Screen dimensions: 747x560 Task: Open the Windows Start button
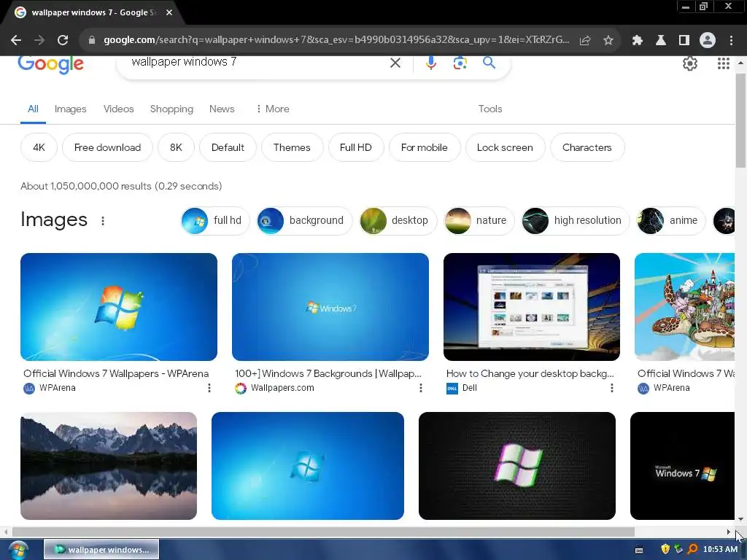pyautogui.click(x=18, y=550)
